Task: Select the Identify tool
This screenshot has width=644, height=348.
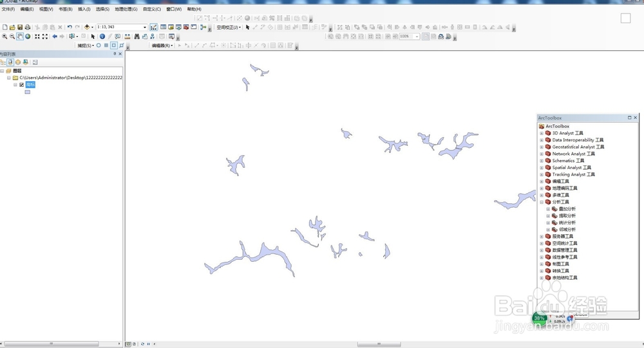Action: (102, 36)
